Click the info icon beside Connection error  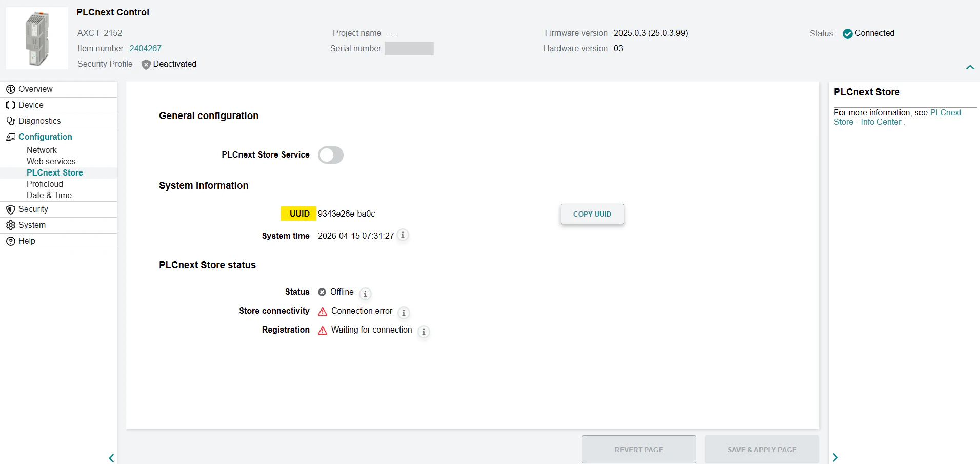[404, 313]
